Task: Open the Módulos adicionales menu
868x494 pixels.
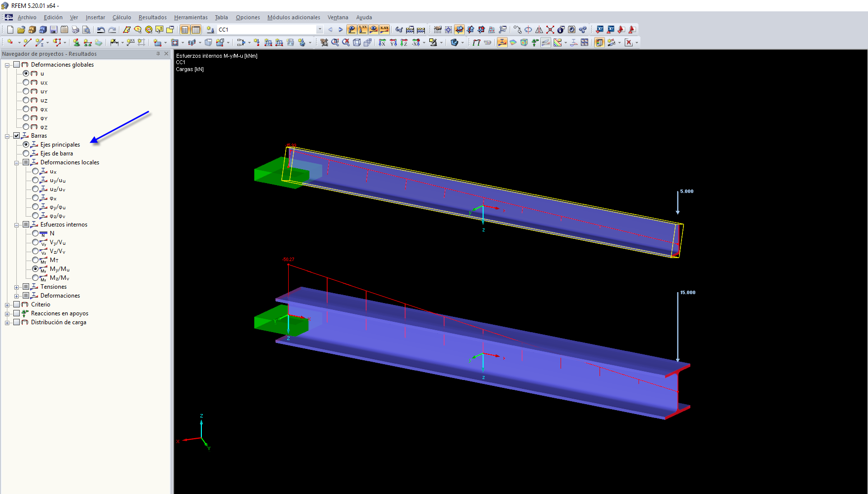Action: pyautogui.click(x=294, y=17)
